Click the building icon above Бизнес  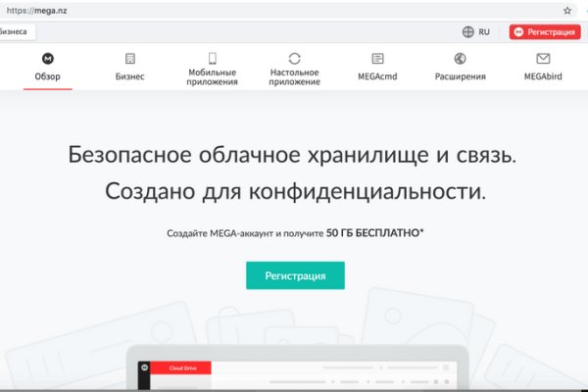(129, 59)
